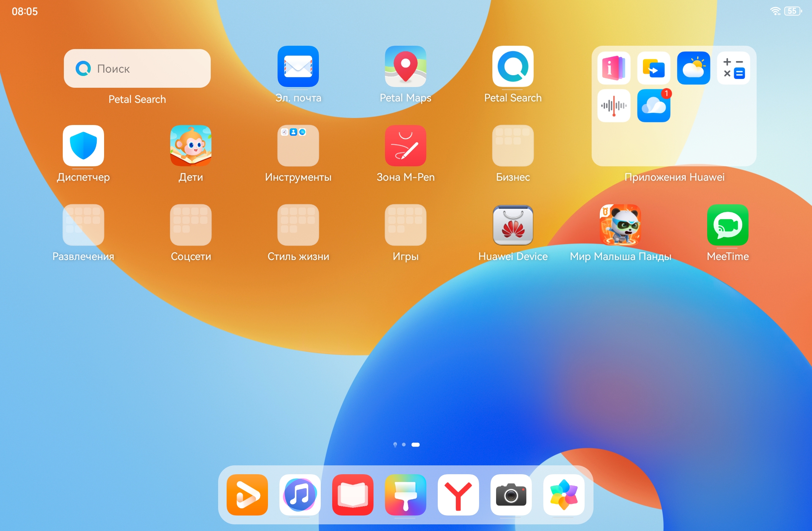This screenshot has height=531, width=812.
Task: Tap the battery level indicator
Action: (793, 11)
